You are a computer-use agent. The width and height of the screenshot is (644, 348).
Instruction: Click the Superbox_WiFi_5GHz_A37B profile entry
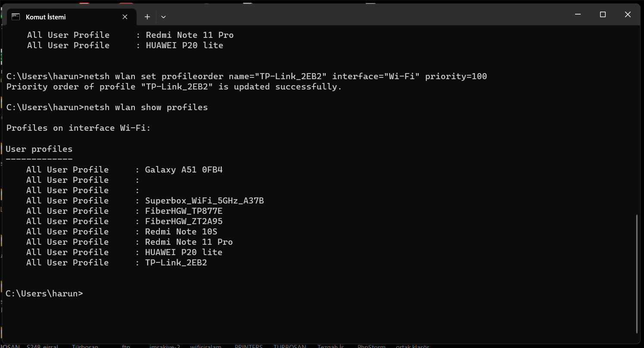204,200
